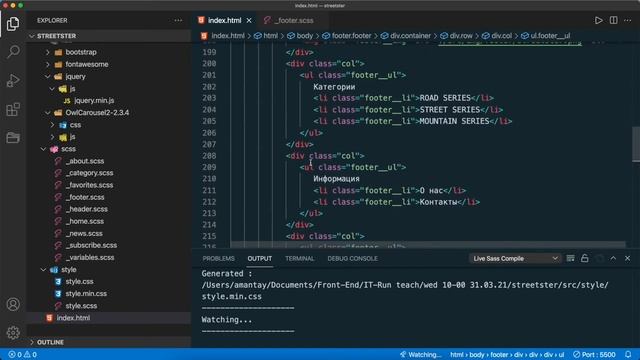
Task: Place cursor on line 205 MOUNTAIN SERIES
Action: tap(454, 121)
